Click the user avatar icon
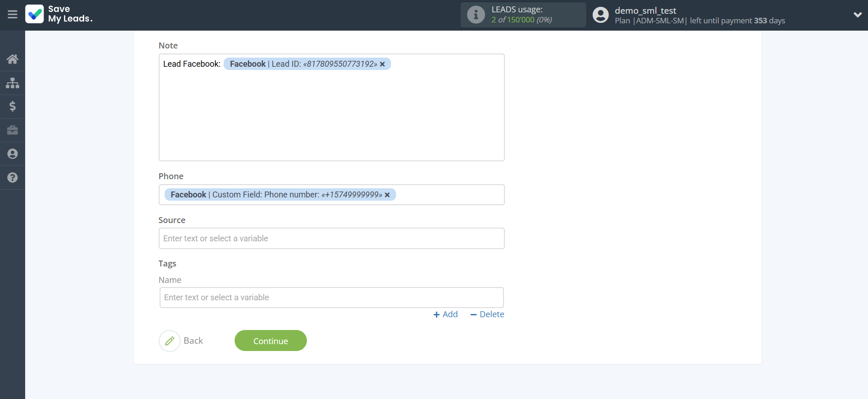868x399 pixels. coord(600,15)
